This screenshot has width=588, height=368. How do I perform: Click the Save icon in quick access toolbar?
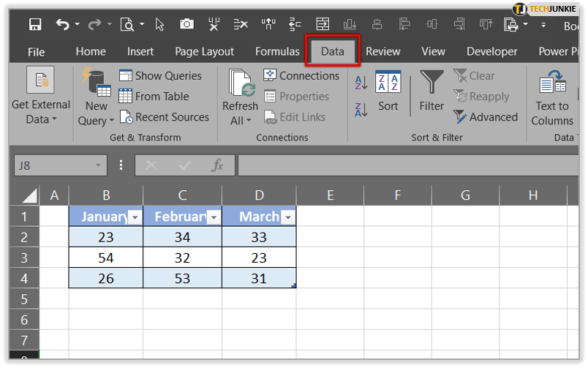tap(35, 25)
